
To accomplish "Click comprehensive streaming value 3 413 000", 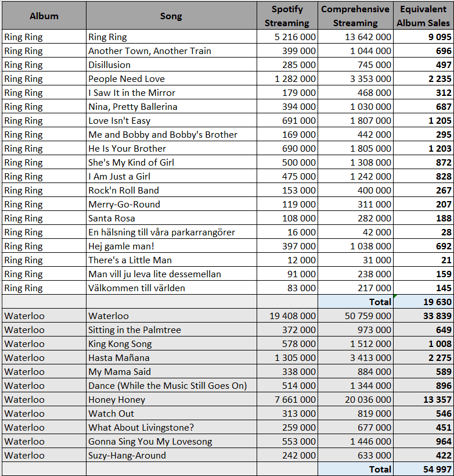I will [355, 358].
